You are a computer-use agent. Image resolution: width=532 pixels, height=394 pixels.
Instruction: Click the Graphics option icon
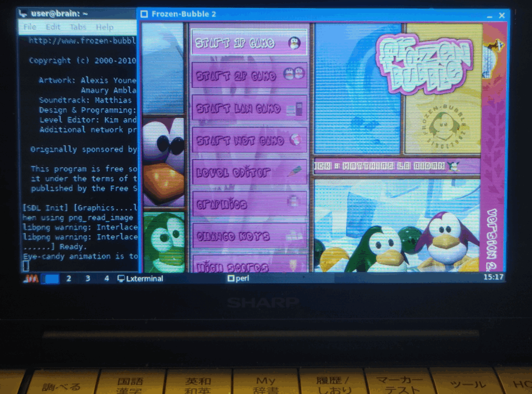point(294,202)
